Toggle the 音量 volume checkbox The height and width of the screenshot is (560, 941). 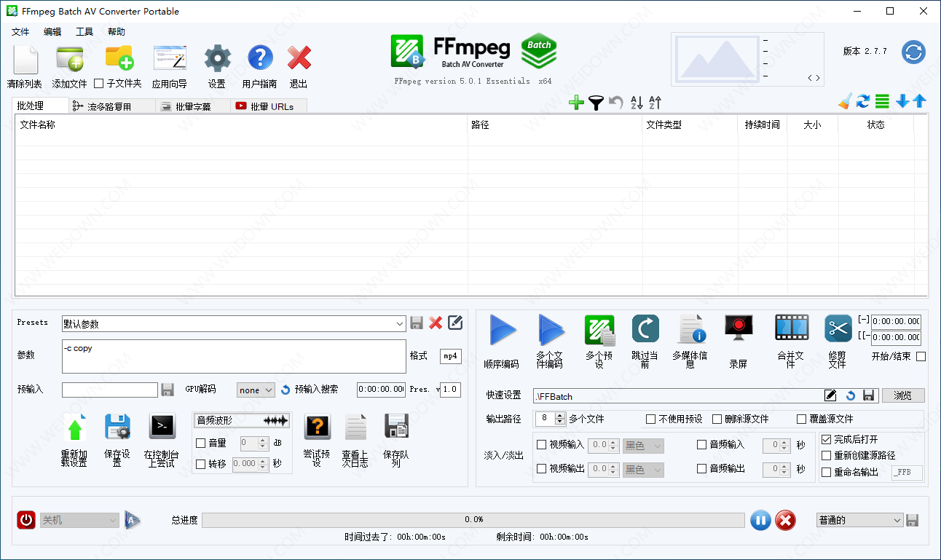(201, 443)
